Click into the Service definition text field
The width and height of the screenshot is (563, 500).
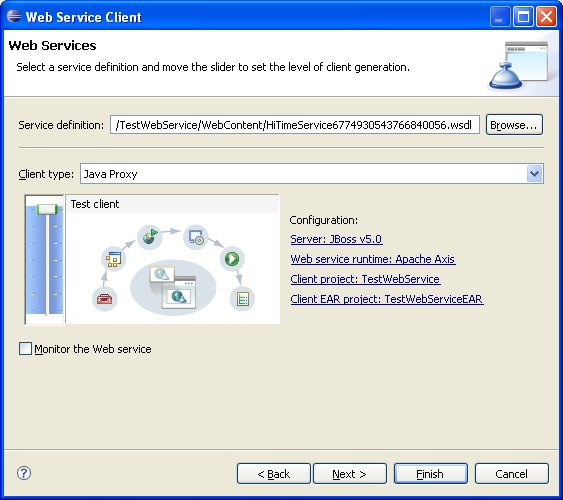coord(295,125)
